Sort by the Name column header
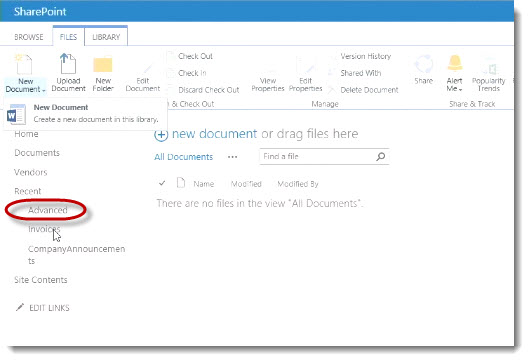The width and height of the screenshot is (529, 361). point(204,184)
